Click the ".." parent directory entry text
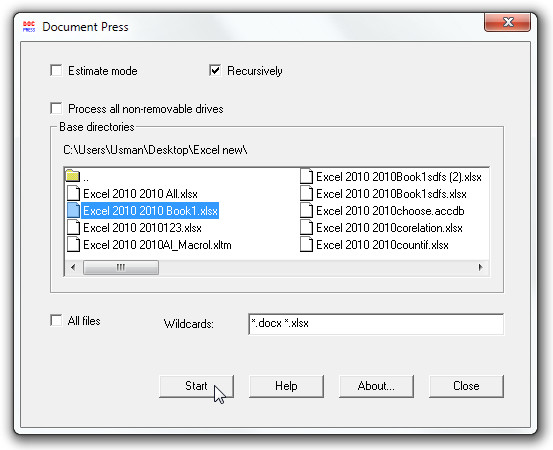Viewport: 553px width, 450px height. [86, 179]
